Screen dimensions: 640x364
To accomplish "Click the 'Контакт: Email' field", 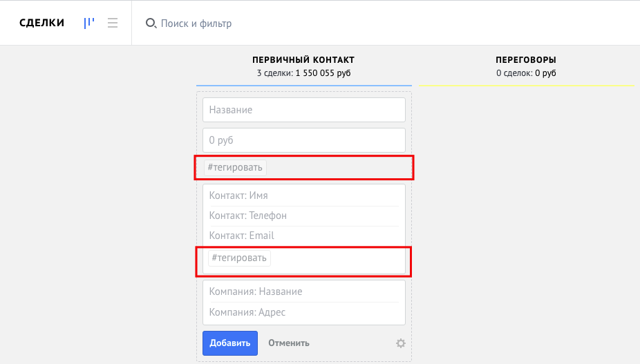I will tap(303, 236).
